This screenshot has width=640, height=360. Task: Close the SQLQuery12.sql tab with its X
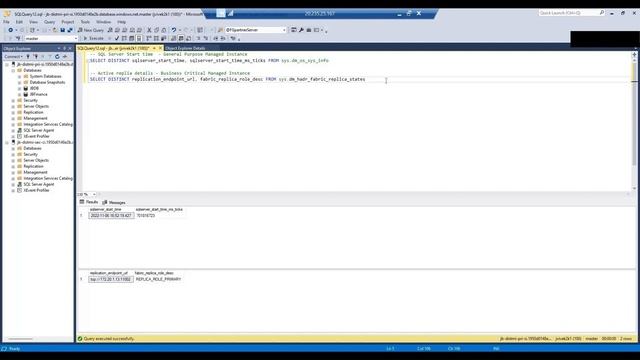point(160,48)
